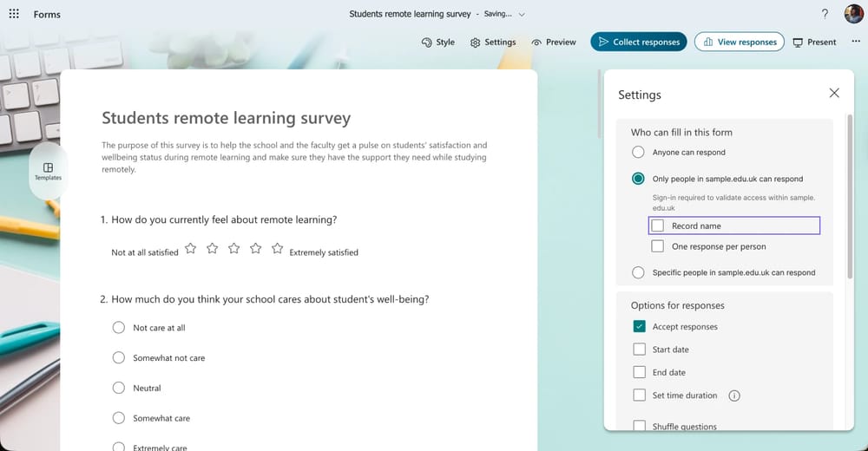Open the user profile avatar
The image size is (868, 451).
click(x=853, y=14)
